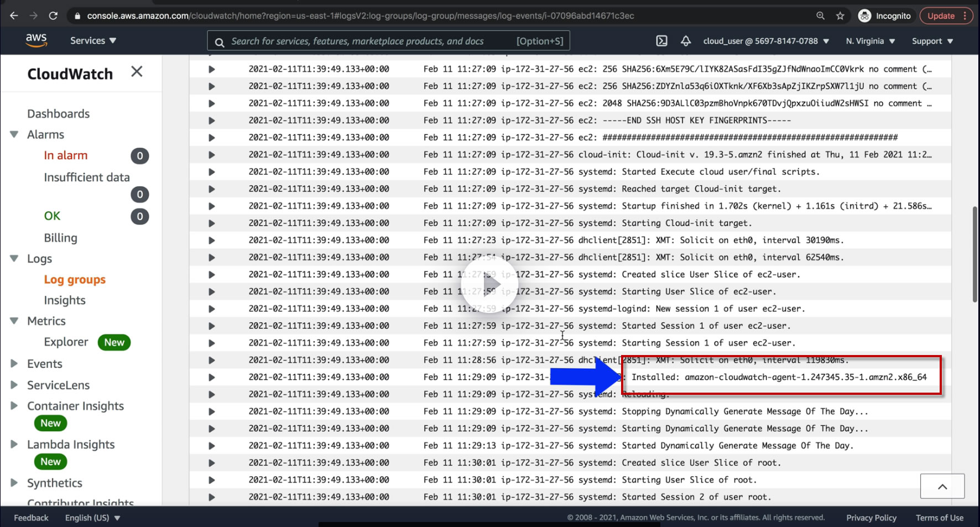Viewport: 980px width, 527px height.
Task: Expand the Startup finished in 1.702s log row
Action: click(x=211, y=206)
